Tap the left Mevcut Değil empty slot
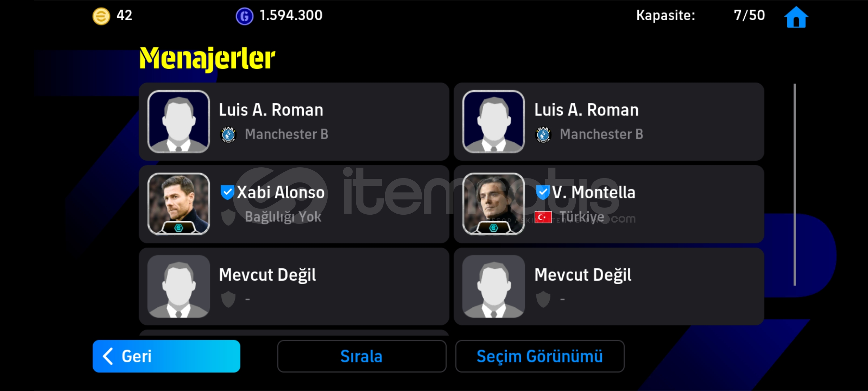Viewport: 868px width, 391px height. [x=294, y=286]
